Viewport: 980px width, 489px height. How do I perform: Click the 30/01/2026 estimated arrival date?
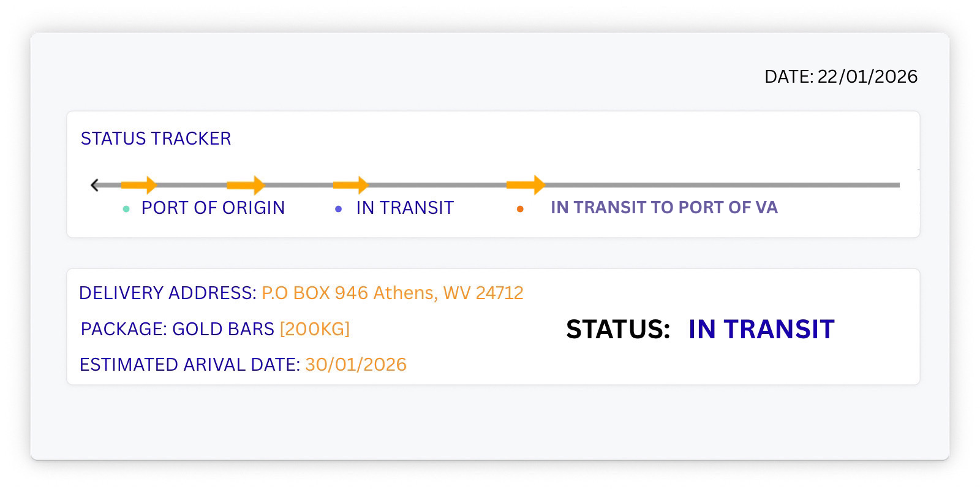pyautogui.click(x=356, y=365)
